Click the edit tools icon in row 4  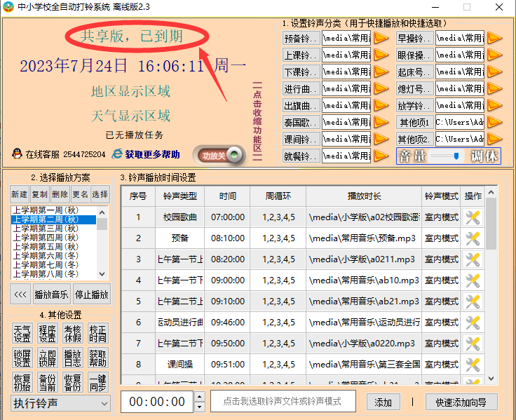[x=473, y=280]
